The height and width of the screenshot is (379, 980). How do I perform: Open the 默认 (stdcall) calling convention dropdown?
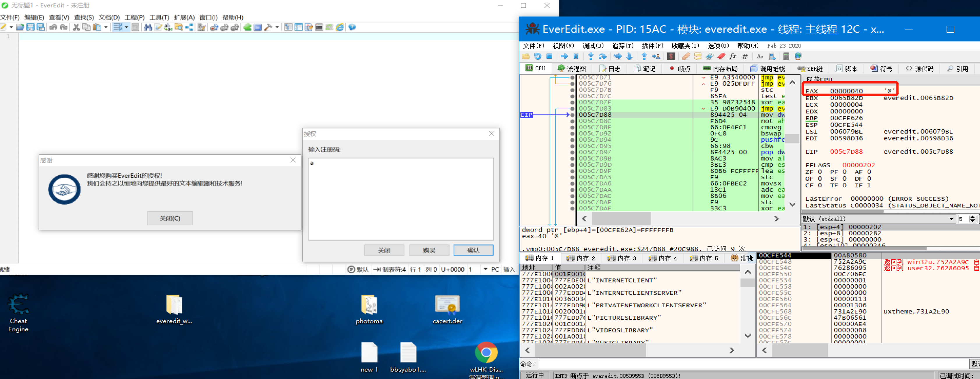879,219
